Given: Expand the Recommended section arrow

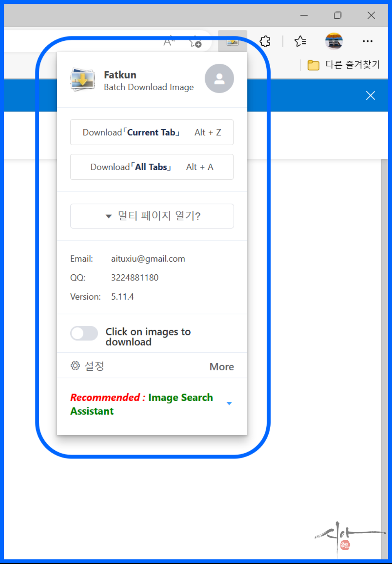Looking at the screenshot, I should click(229, 403).
